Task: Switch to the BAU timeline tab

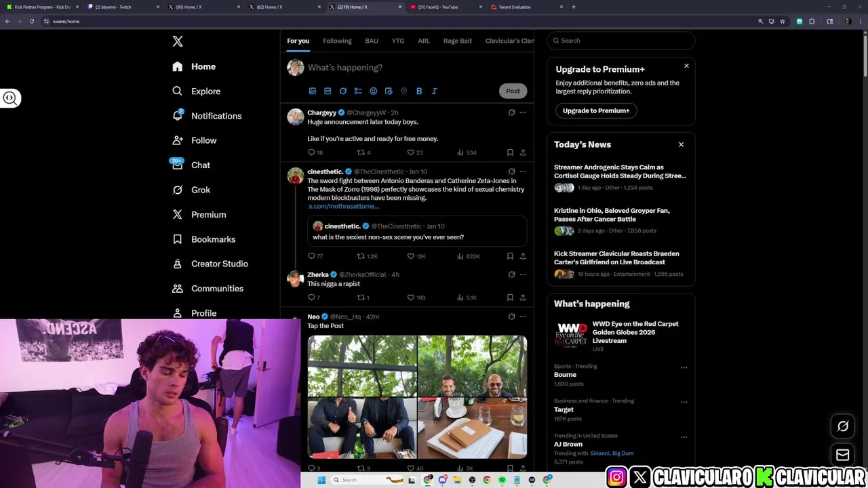Action: point(372,41)
